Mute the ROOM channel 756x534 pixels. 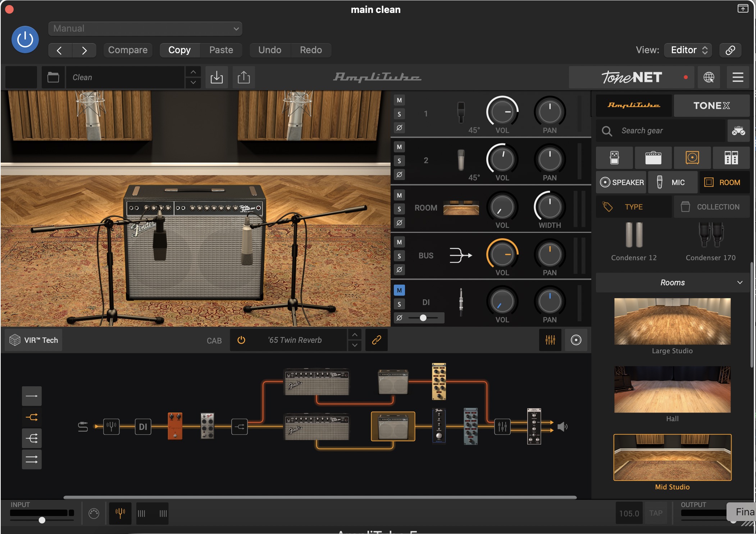(x=399, y=195)
